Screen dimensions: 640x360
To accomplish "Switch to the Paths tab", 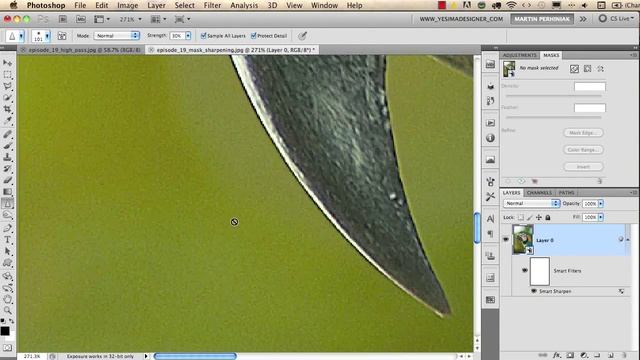I will [566, 193].
